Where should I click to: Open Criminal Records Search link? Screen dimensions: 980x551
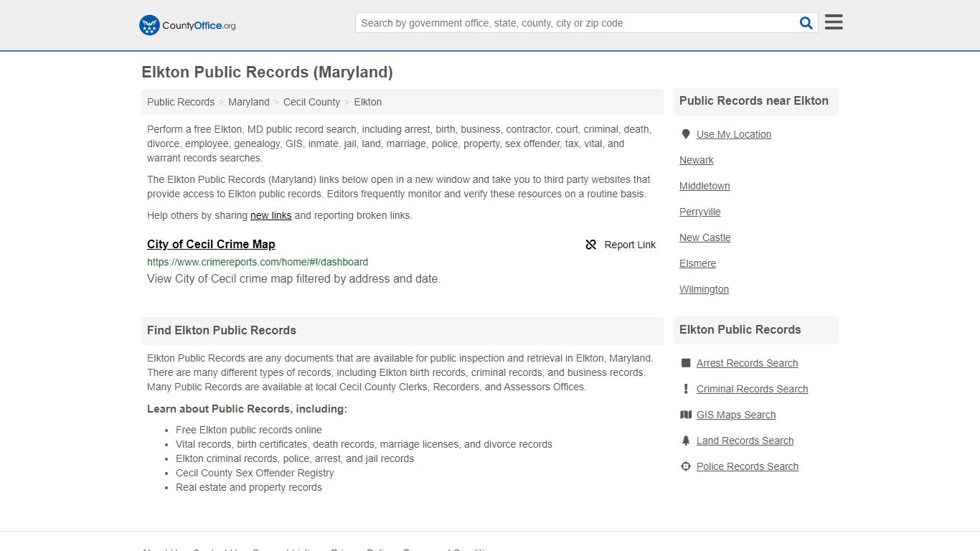pos(752,389)
